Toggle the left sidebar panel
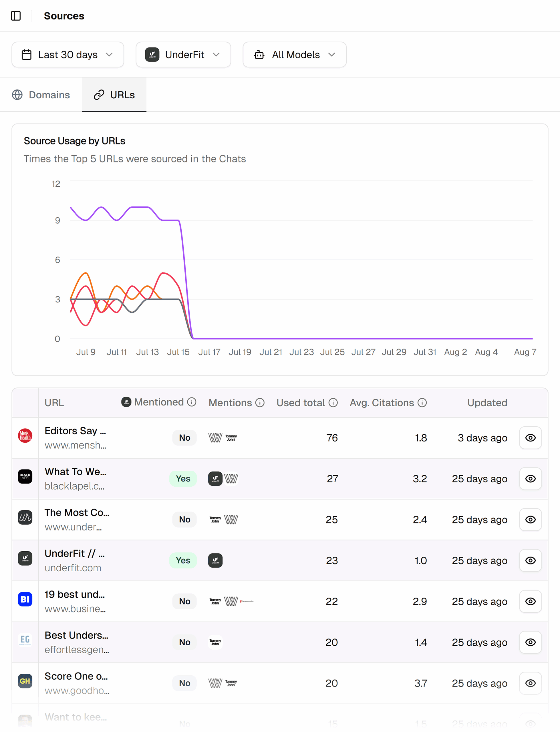Screen dimensions: 560x732 (16, 16)
